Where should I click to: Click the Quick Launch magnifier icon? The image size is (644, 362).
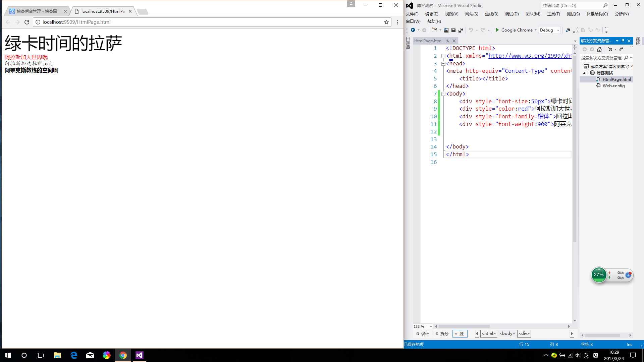tap(605, 5)
